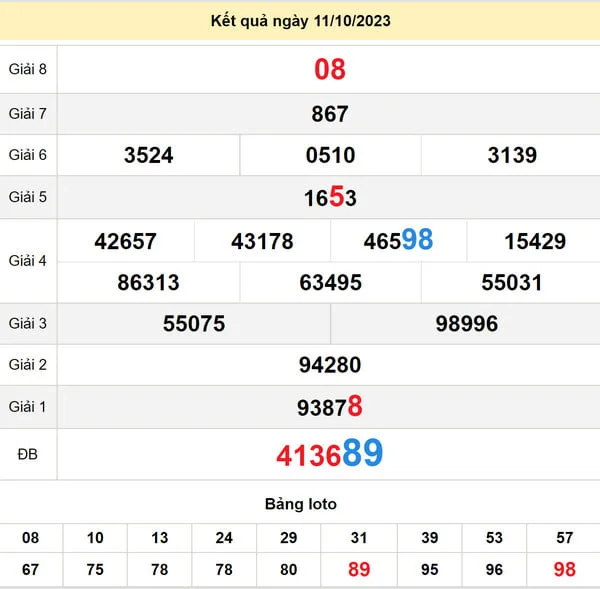Select Giải 3 number 55075
Screen dimensions: 600x589
[194, 324]
